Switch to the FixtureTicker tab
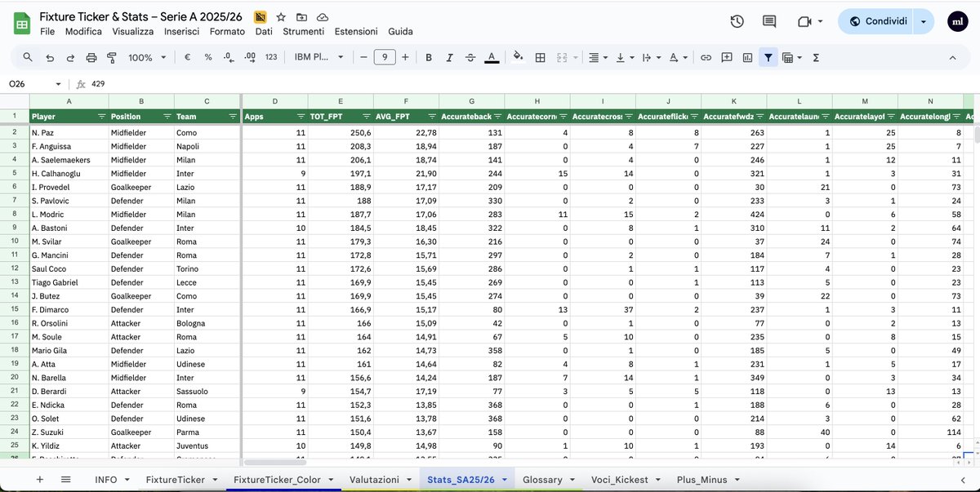Image resolution: width=980 pixels, height=492 pixels. pos(181,480)
